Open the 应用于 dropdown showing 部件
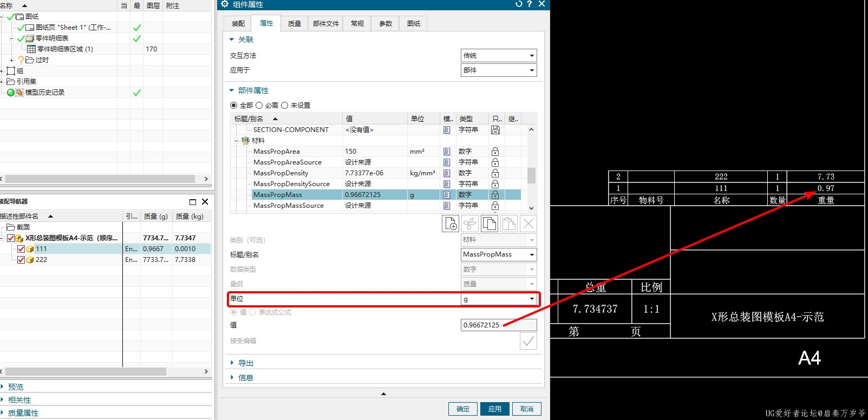The height and width of the screenshot is (420, 868). tap(499, 70)
